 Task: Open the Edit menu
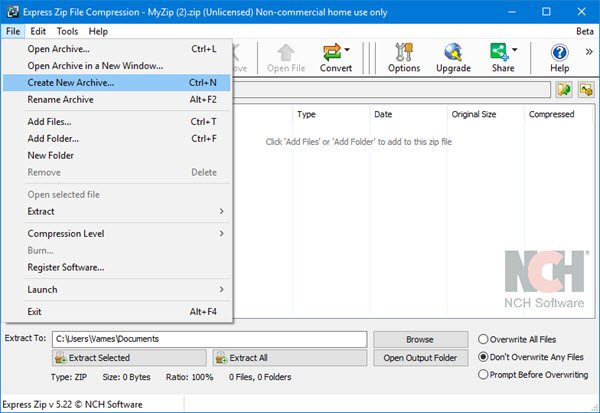click(x=38, y=31)
